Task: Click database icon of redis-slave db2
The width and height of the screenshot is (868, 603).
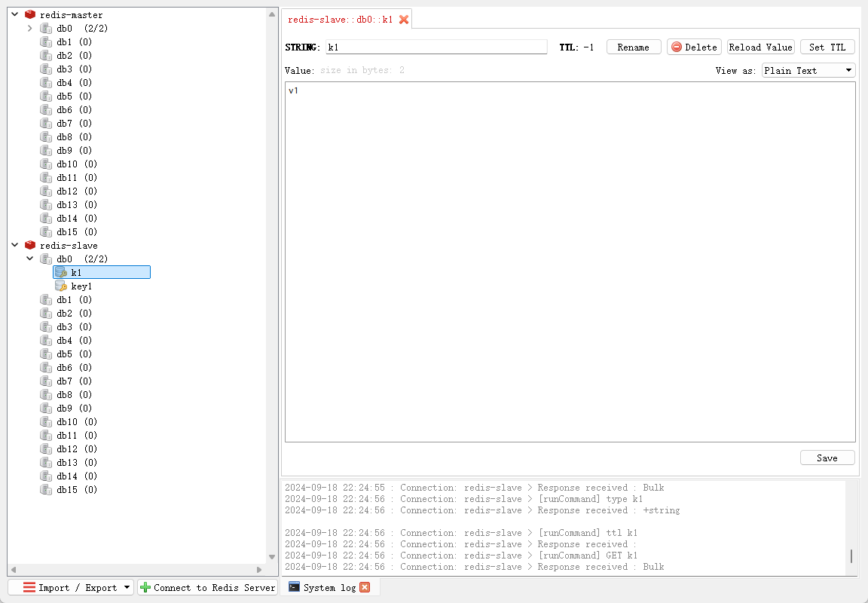Action: [46, 314]
